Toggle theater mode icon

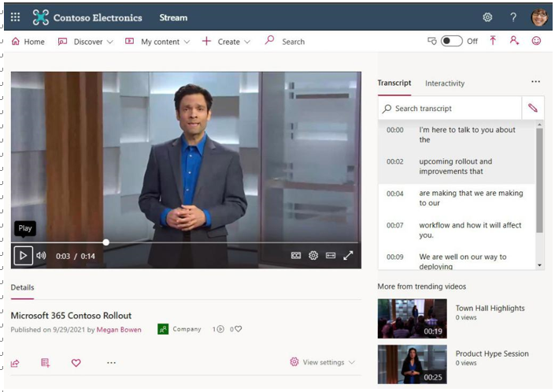[x=331, y=256]
